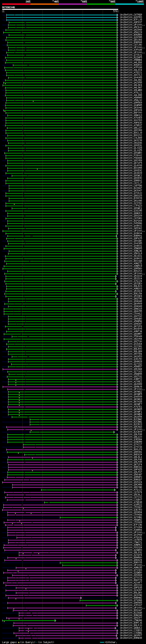Open hit UniRef100_C6TM09 label
Image resolution: width=146 pixels, height=644 pixels.
131,15
